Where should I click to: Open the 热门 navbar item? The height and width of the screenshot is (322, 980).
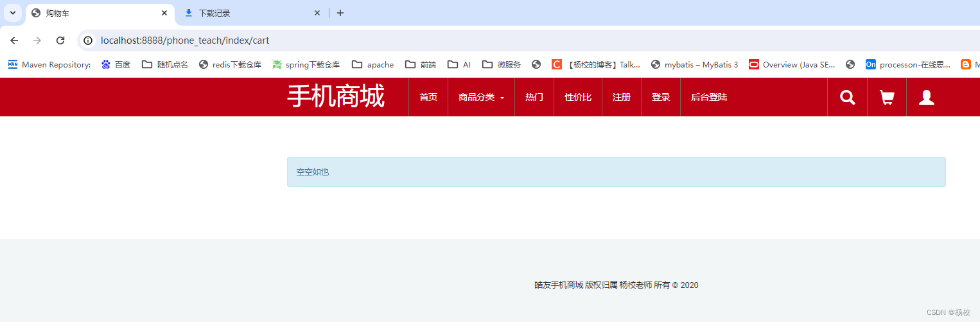pos(534,98)
